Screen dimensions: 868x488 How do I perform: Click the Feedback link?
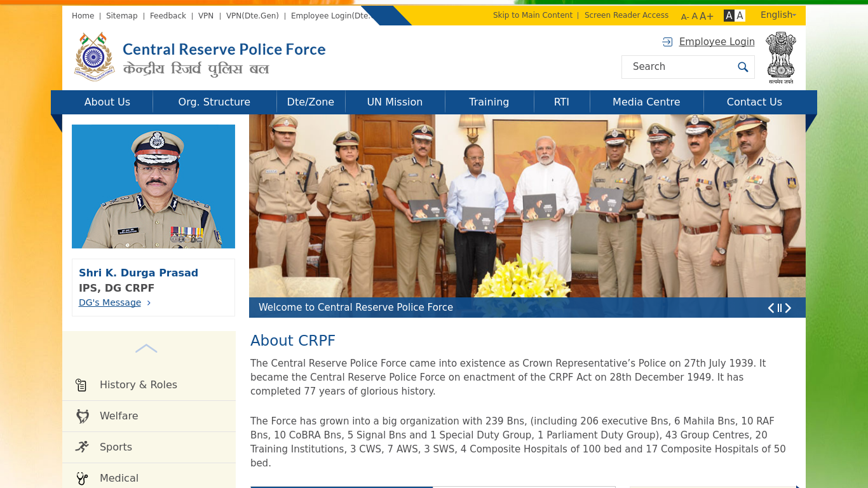168,15
